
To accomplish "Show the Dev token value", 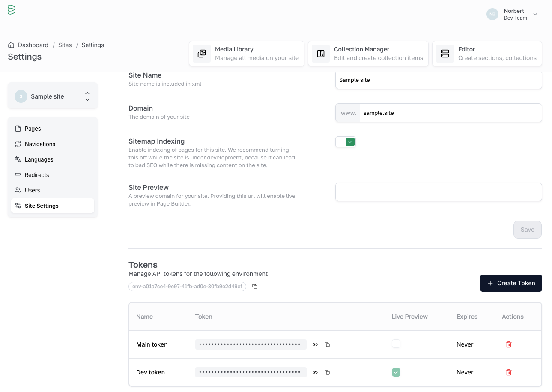I will coord(315,372).
